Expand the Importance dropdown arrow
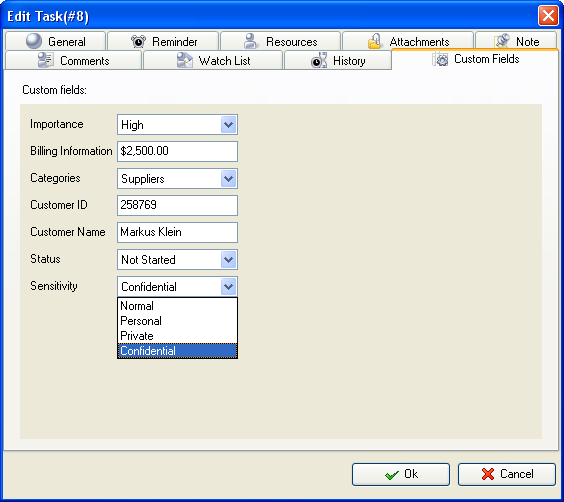 click(x=228, y=125)
